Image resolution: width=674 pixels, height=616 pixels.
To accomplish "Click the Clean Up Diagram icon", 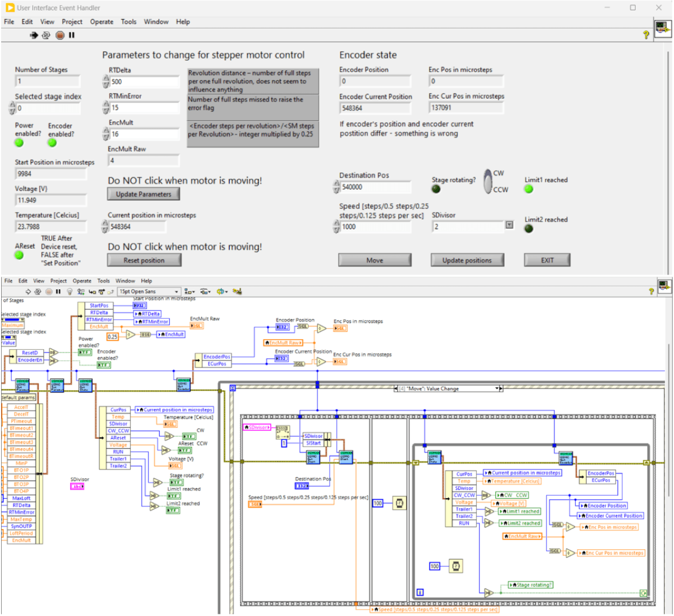I will (237, 291).
